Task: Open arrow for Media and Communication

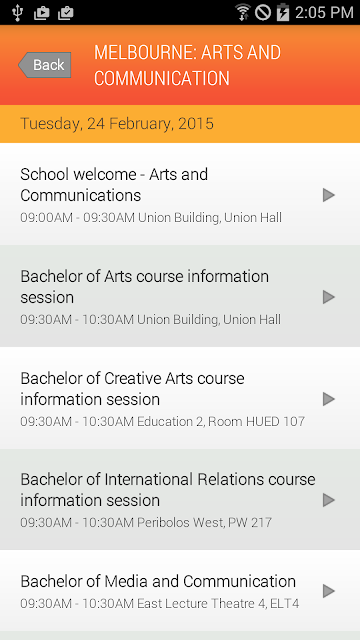Action: (x=329, y=591)
